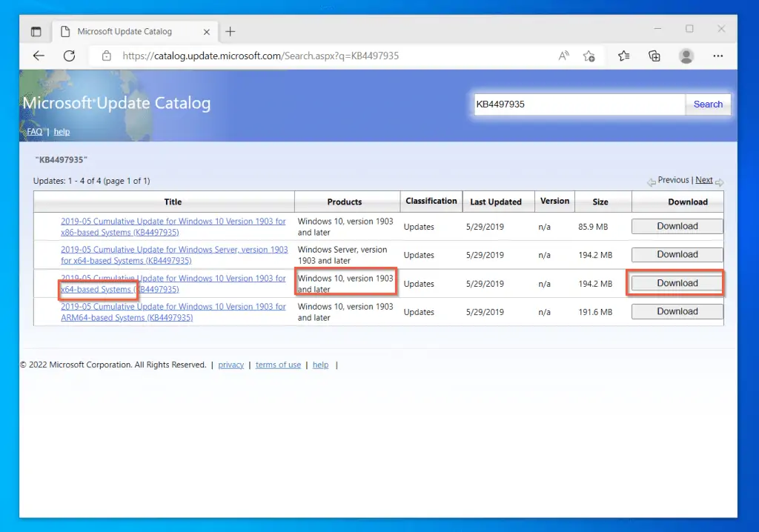
Task: View site information lock icon
Action: pyautogui.click(x=107, y=56)
